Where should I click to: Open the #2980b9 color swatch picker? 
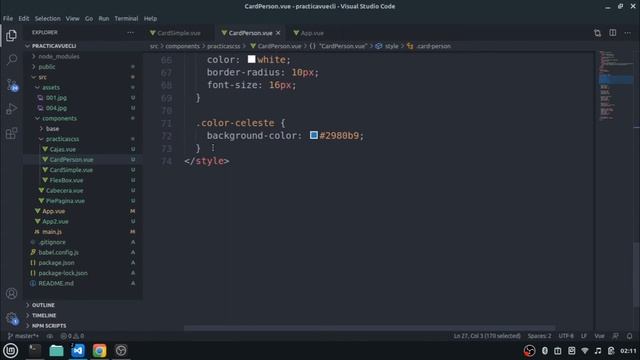pos(313,135)
